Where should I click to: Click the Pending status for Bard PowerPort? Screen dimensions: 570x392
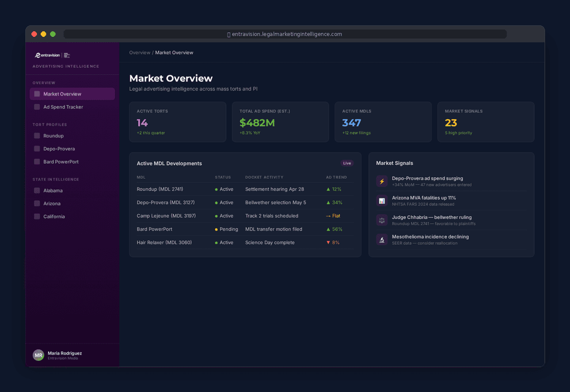226,230
